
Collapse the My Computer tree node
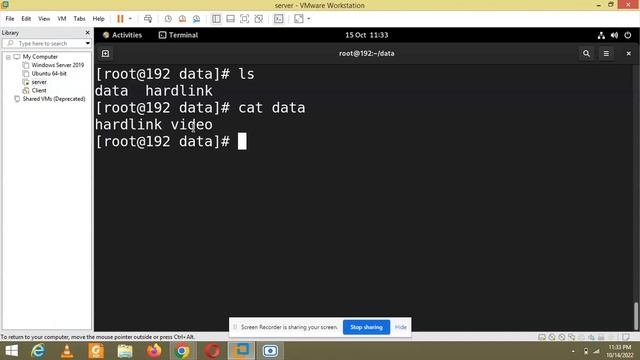(8, 57)
